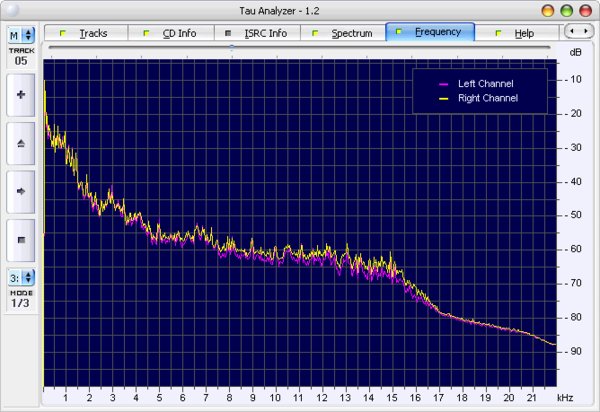Click the magenta Left Channel color marker
The width and height of the screenshot is (600, 412).
[443, 84]
